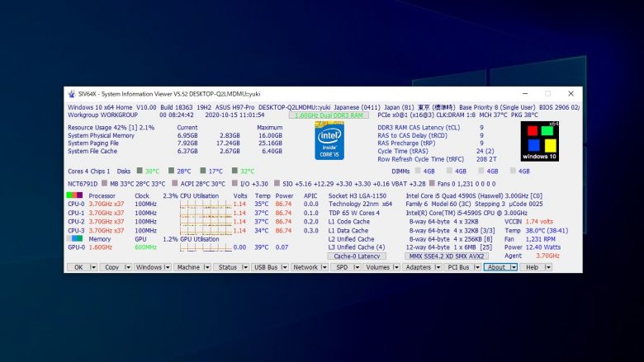The image size is (644, 362).
Task: Click the 'Workgroup WORKGROUP' text
Action: (x=102, y=115)
